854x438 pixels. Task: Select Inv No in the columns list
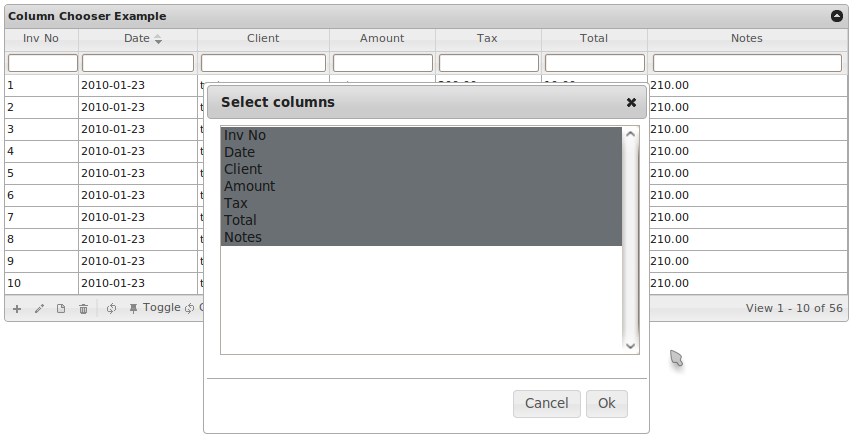[x=245, y=135]
